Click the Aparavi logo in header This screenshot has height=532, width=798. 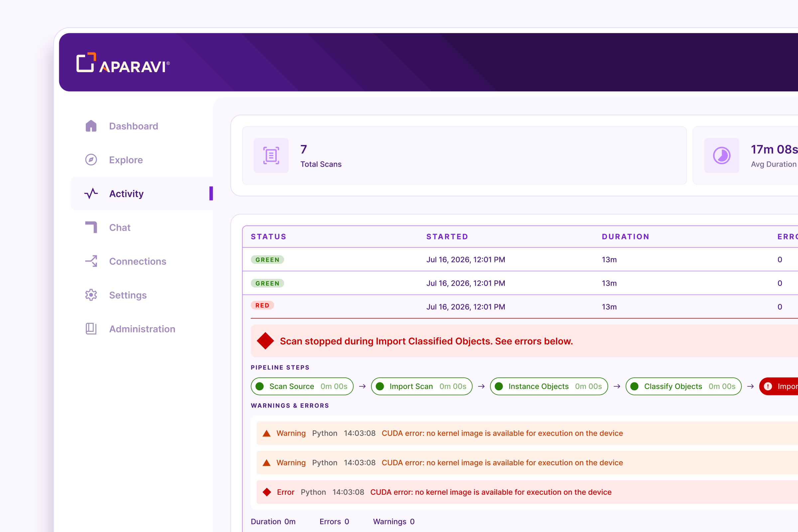123,63
